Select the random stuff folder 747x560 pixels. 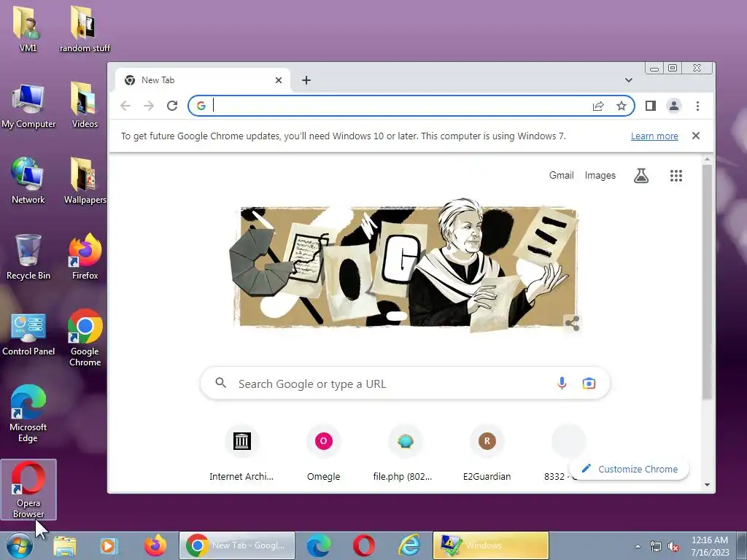click(x=85, y=28)
